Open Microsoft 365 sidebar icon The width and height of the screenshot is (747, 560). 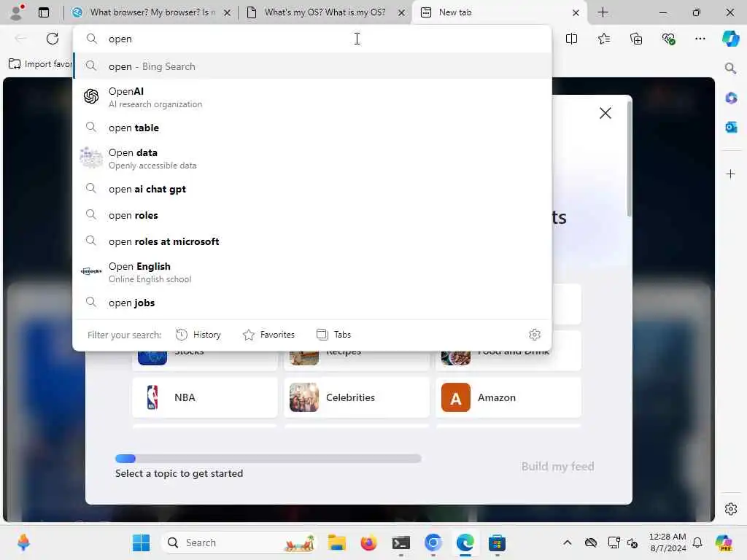731,98
